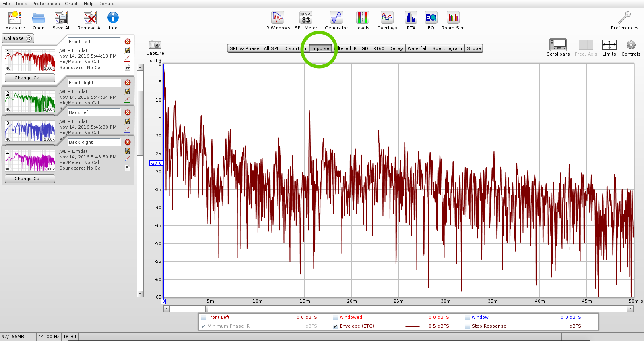The height and width of the screenshot is (341, 644).
Task: Open graph Limits settings
Action: pyautogui.click(x=609, y=48)
